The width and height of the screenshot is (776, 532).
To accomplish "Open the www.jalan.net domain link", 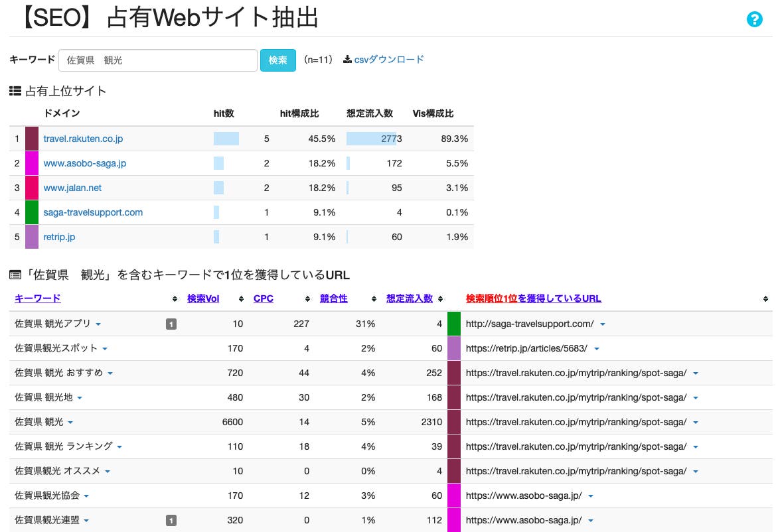I will click(x=72, y=188).
